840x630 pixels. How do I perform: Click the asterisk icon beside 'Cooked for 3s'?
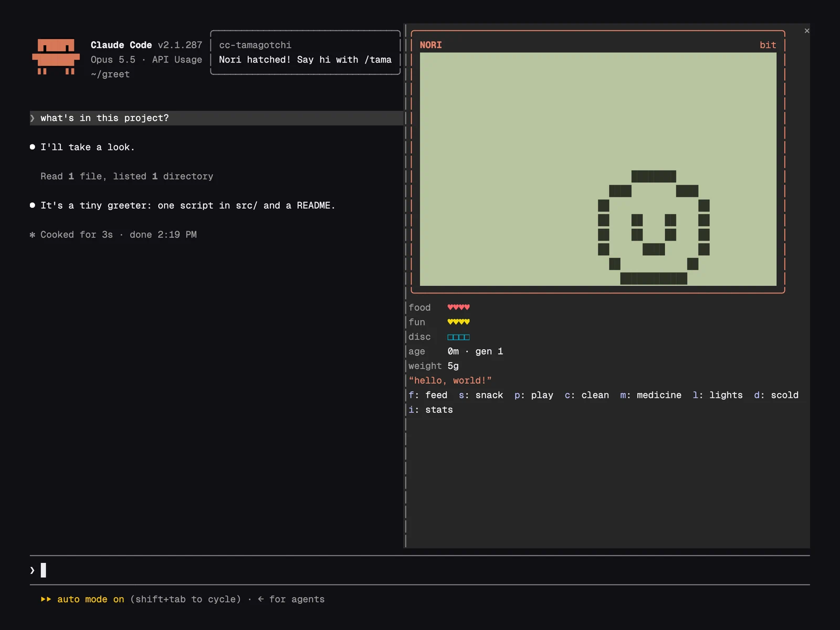[x=33, y=235]
